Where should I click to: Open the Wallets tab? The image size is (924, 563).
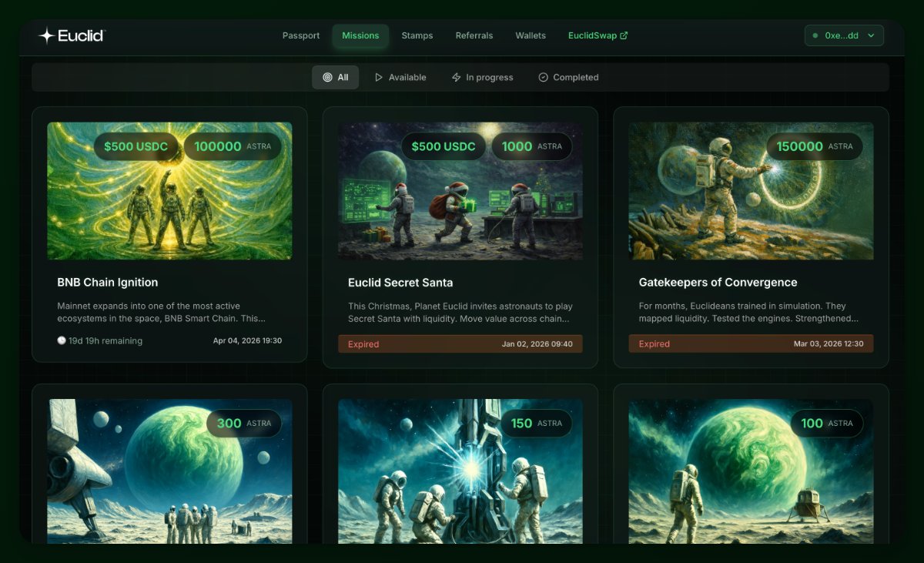pos(531,35)
